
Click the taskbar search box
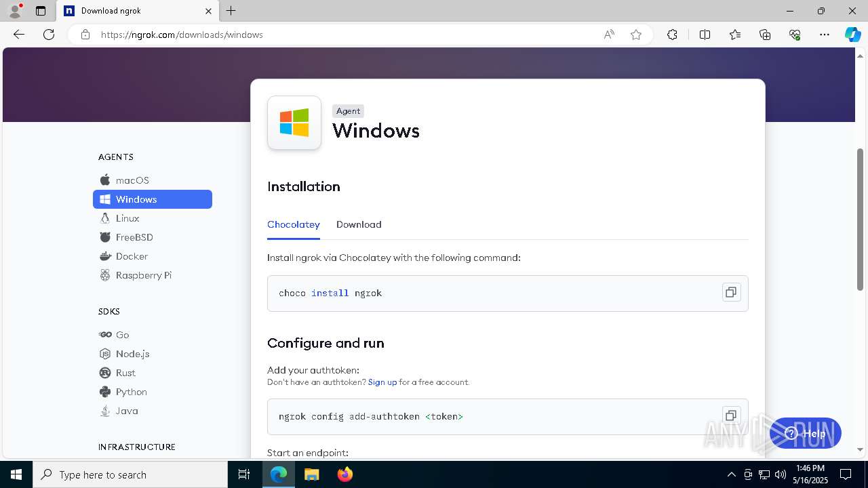point(130,474)
